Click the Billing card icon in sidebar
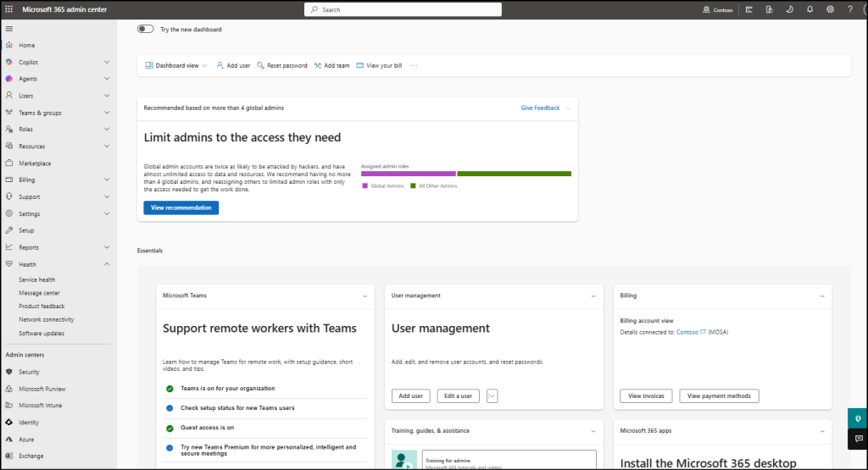The image size is (868, 470). coord(8,180)
